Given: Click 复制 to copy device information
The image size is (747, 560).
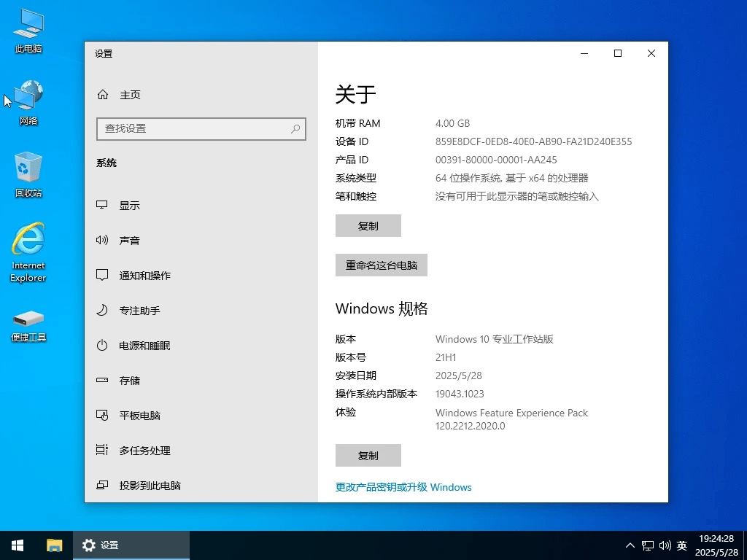Looking at the screenshot, I should [x=368, y=225].
